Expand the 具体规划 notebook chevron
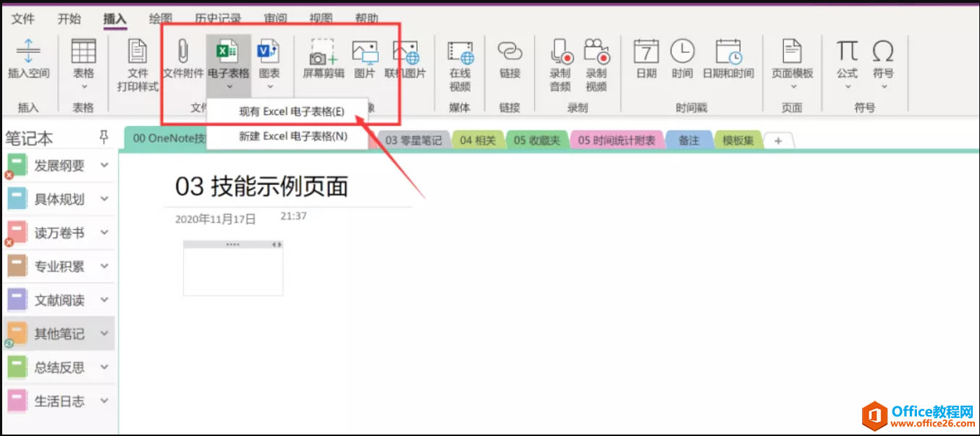 pyautogui.click(x=104, y=199)
